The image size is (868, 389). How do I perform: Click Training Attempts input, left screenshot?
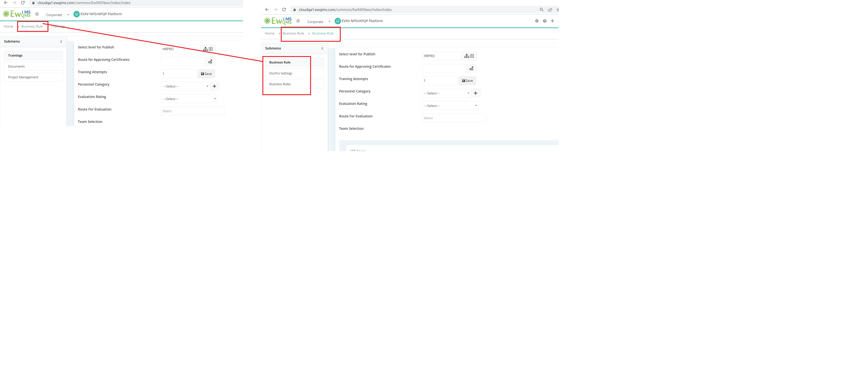179,74
